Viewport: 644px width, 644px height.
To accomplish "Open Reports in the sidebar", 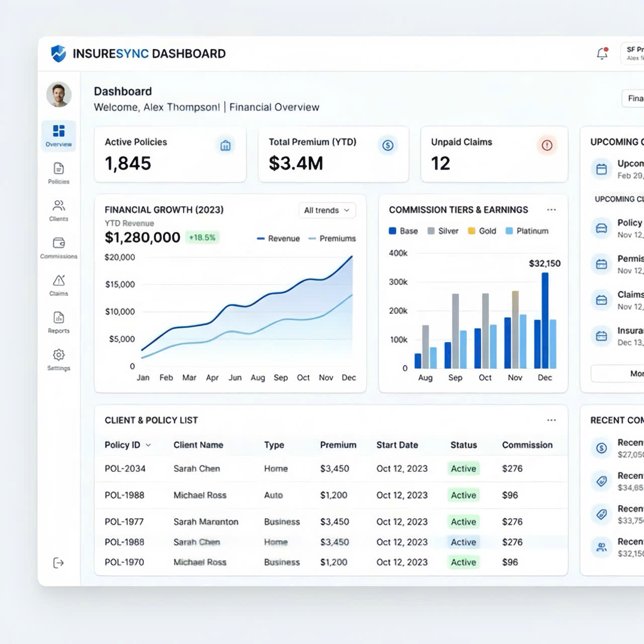I will 59,321.
